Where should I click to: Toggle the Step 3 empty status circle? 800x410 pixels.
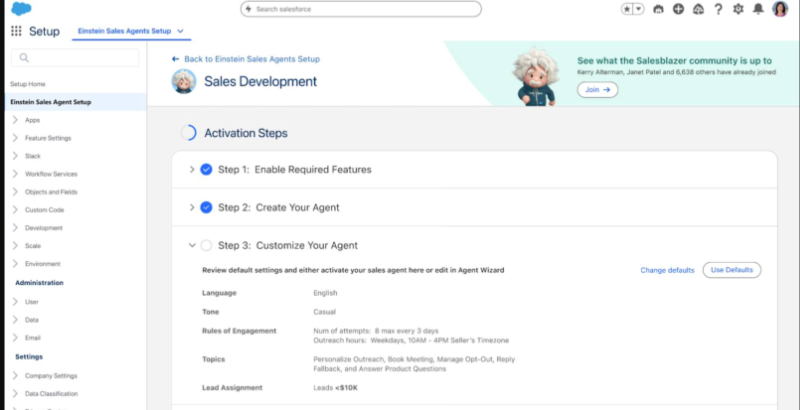pyautogui.click(x=206, y=245)
